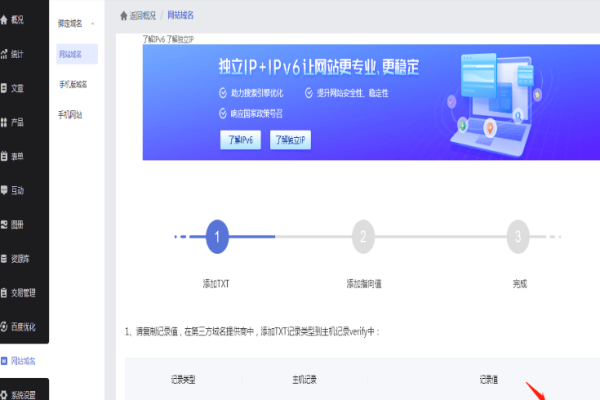The image size is (600, 400).
Task: Click the small 了解IPv6 了解独立IP text above the banner
Action: point(168,39)
